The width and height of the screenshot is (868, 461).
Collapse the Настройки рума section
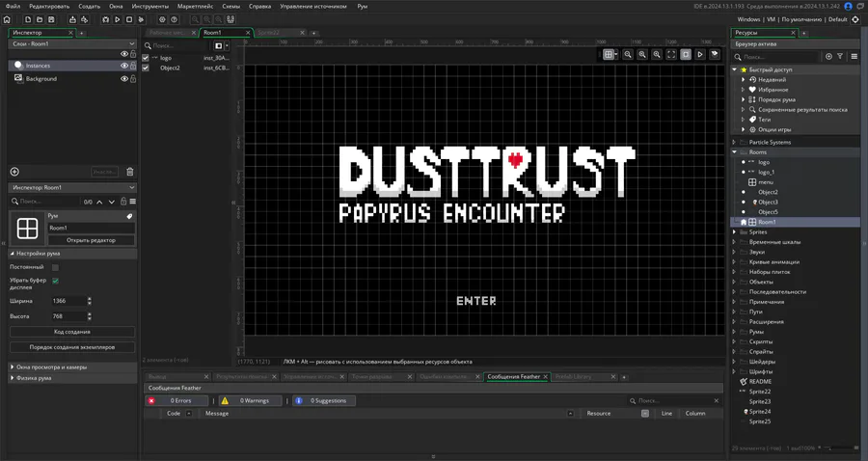point(13,254)
